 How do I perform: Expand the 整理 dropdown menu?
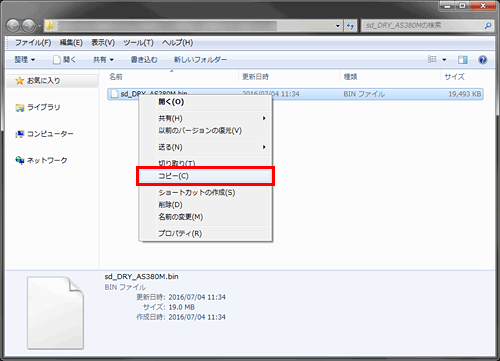click(25, 60)
